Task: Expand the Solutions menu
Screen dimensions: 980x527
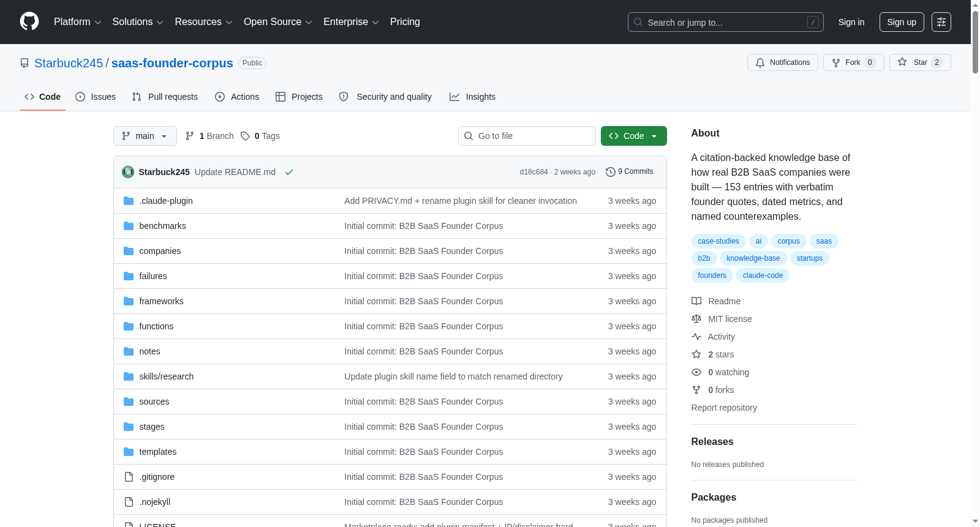Action: [138, 22]
